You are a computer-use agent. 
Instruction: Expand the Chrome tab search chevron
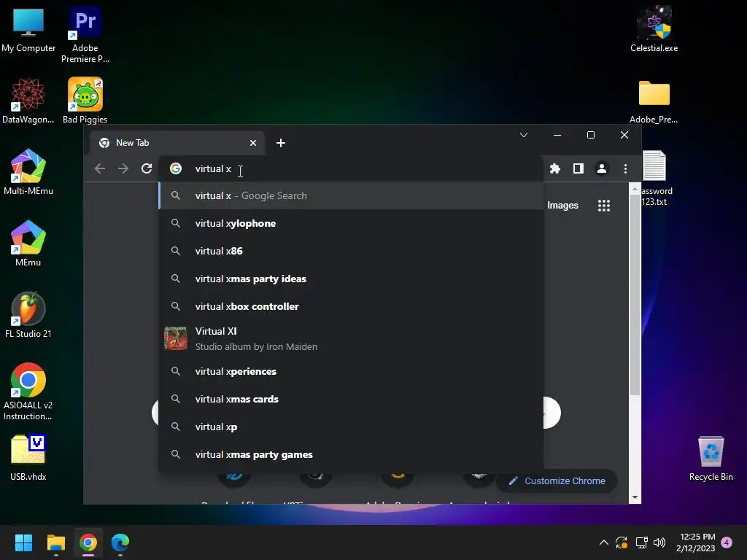[524, 135]
